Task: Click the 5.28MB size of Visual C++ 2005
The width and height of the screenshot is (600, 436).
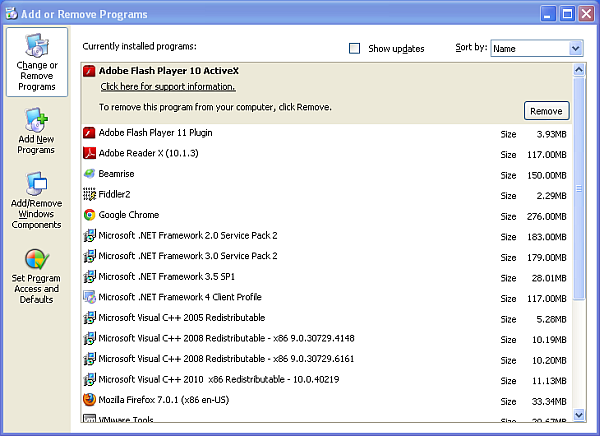Action: (551, 319)
